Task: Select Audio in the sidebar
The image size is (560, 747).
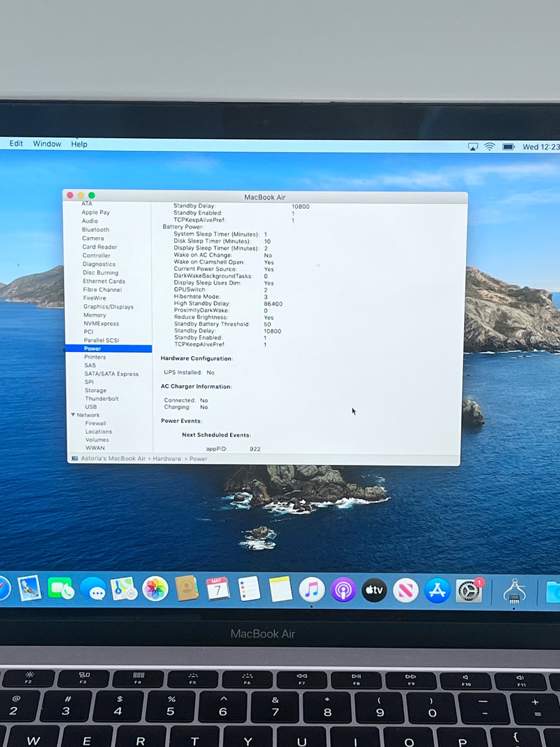Action: [90, 221]
